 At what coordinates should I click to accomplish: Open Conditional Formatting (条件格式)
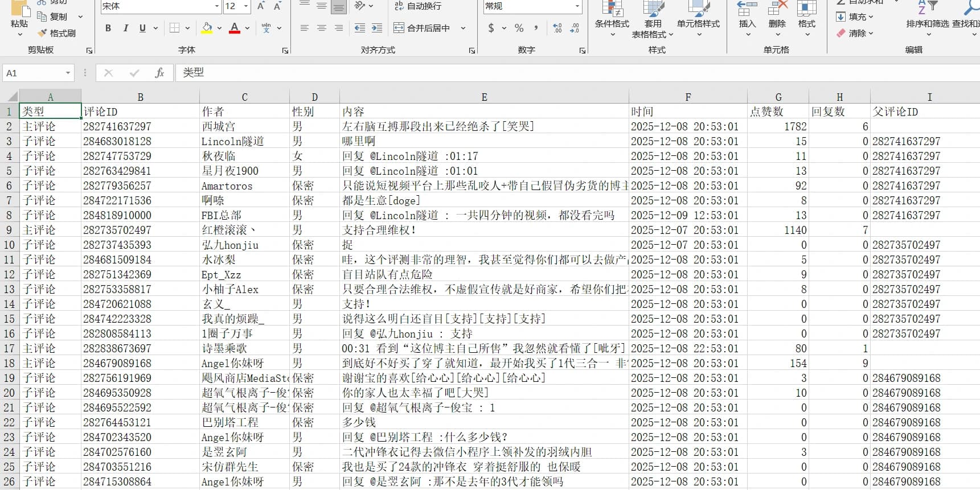(x=612, y=19)
